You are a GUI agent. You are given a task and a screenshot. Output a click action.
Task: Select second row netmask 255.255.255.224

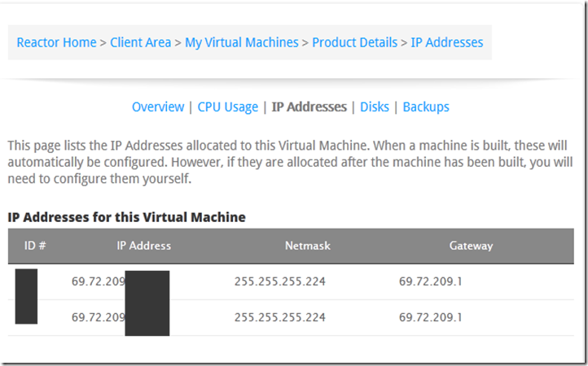(x=280, y=317)
